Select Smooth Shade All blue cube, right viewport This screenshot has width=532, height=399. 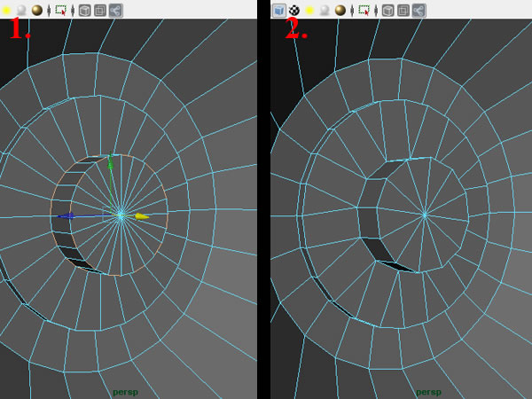point(279,10)
